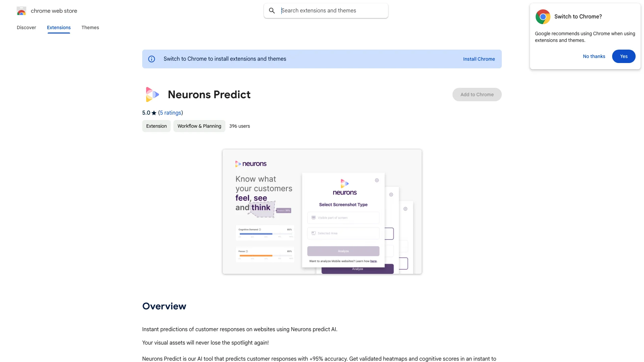
Task: Switch to the Themes tab
Action: pos(90,27)
